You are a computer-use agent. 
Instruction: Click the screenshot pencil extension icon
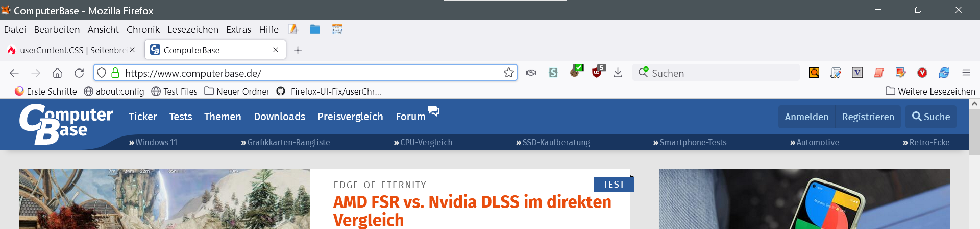900,73
